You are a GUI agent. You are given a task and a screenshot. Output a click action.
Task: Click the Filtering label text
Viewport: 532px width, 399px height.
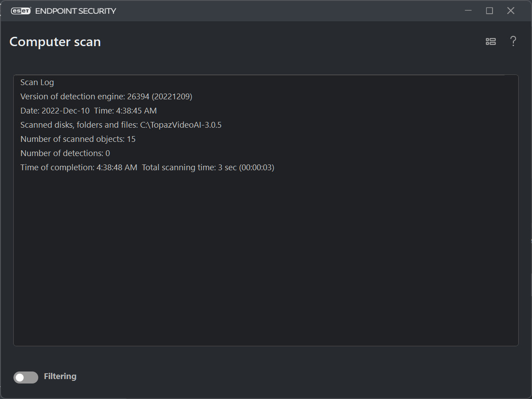pyautogui.click(x=60, y=376)
